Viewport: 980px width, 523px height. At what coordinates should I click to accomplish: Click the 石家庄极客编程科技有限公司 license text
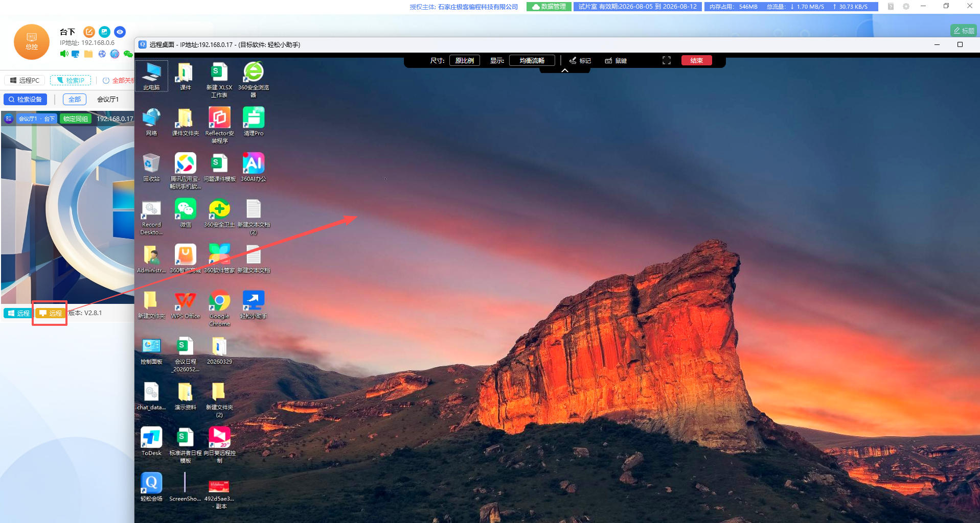coord(478,7)
